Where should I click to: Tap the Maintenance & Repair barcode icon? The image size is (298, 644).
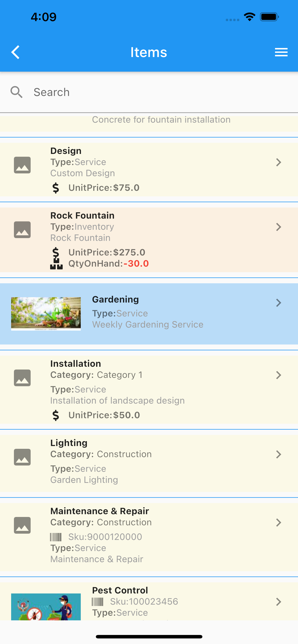[56, 537]
